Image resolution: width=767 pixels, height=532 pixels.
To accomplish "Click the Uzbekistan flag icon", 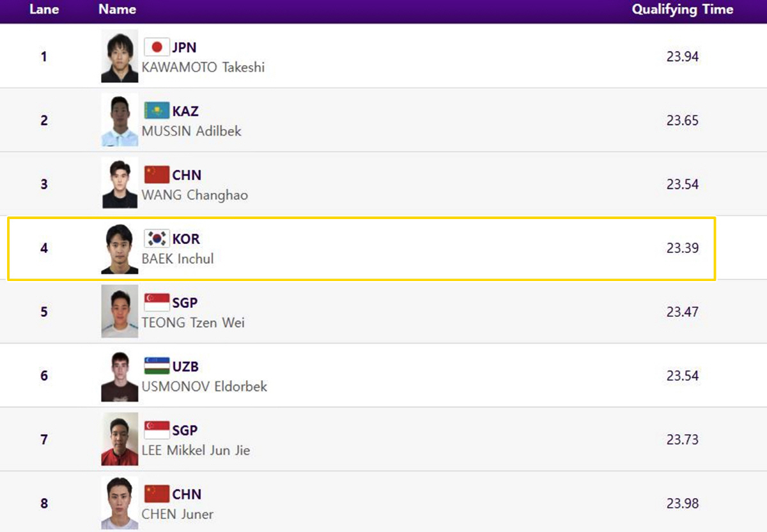I will pos(157,367).
